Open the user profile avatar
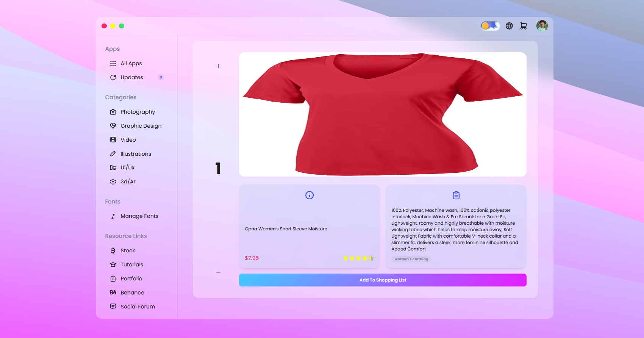644x338 pixels. click(x=542, y=26)
